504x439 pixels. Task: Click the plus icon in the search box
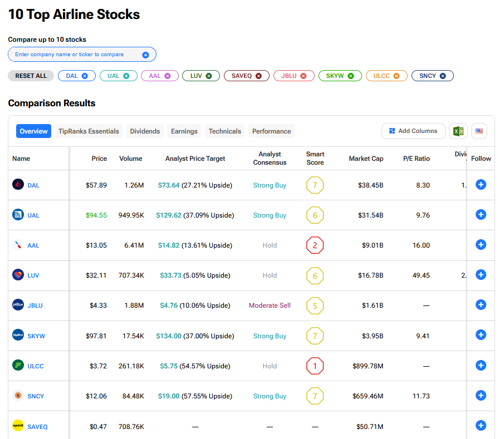click(x=145, y=55)
